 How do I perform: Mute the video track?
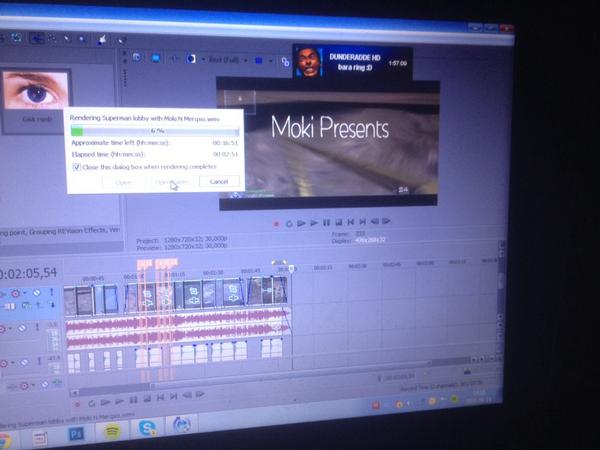coord(37,293)
